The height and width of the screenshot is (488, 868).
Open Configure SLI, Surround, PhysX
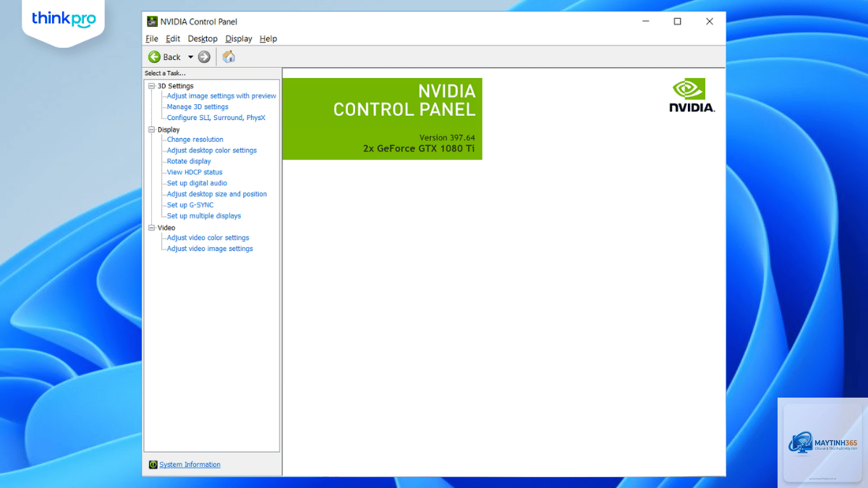(216, 118)
